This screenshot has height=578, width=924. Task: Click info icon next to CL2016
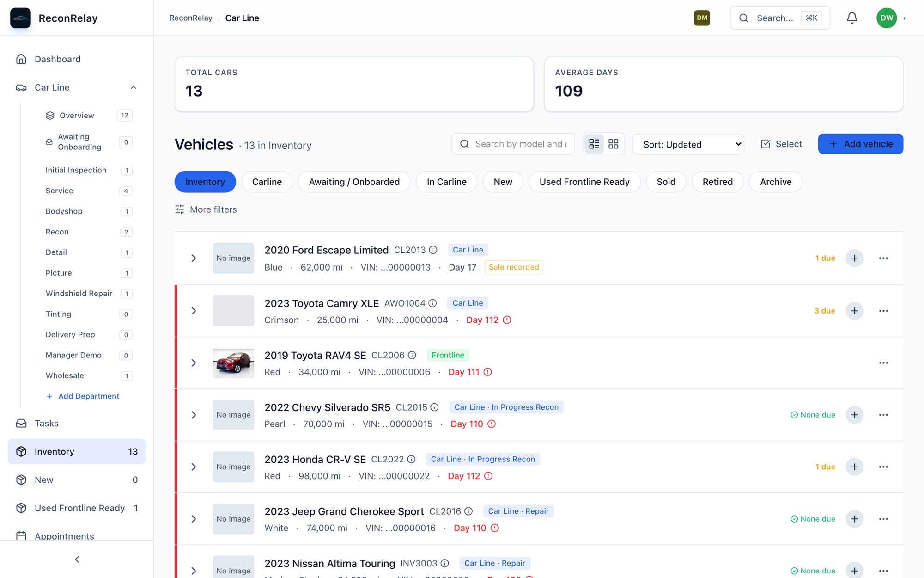point(468,511)
